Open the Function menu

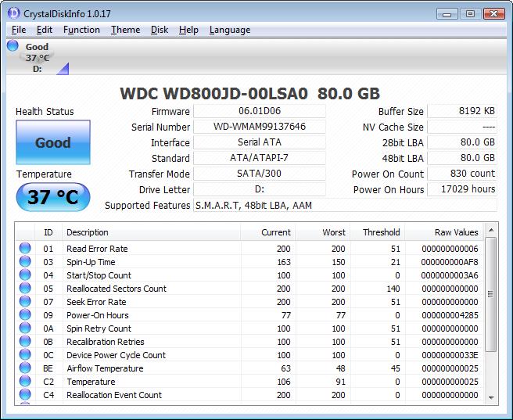pos(81,30)
